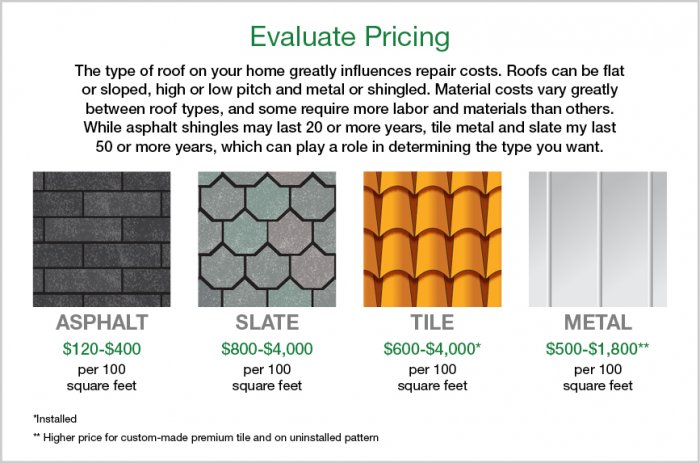Click "per 100 square feet" under slate
700x463 pixels.
click(267, 377)
